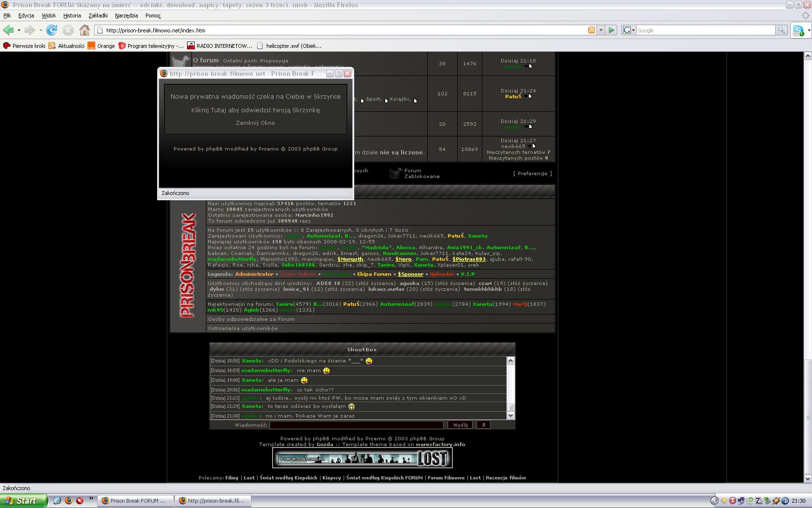Expand hidden quick launch items chevron
This screenshot has width=812, height=508.
click(x=90, y=498)
